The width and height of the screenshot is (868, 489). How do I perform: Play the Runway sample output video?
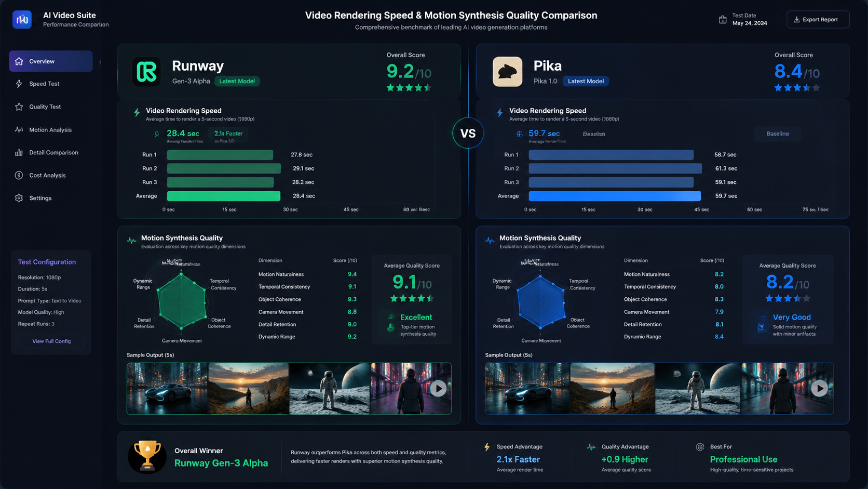(x=438, y=388)
